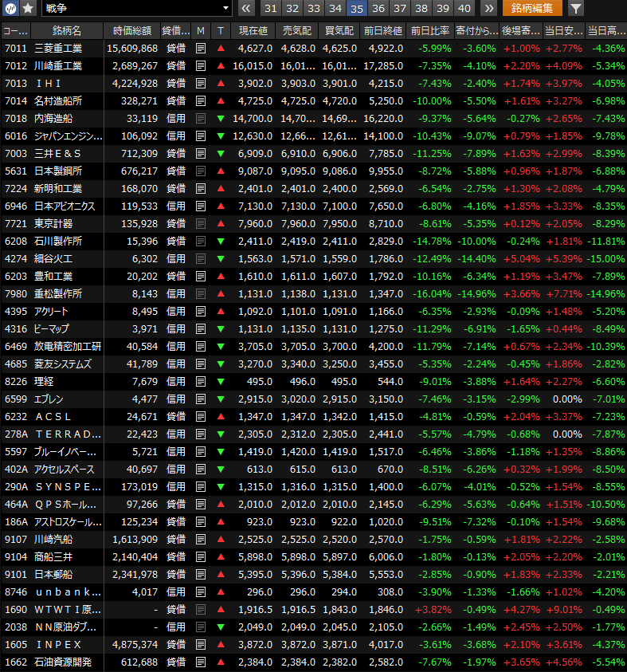Viewport: 627px width, 672px height.
Task: Click the star favorites icon
Action: pos(28,8)
